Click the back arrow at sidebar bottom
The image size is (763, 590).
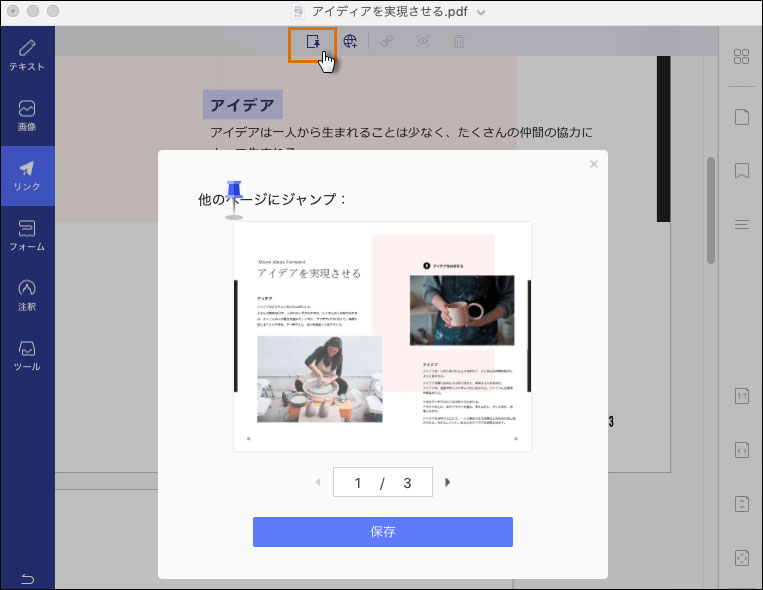(x=27, y=579)
